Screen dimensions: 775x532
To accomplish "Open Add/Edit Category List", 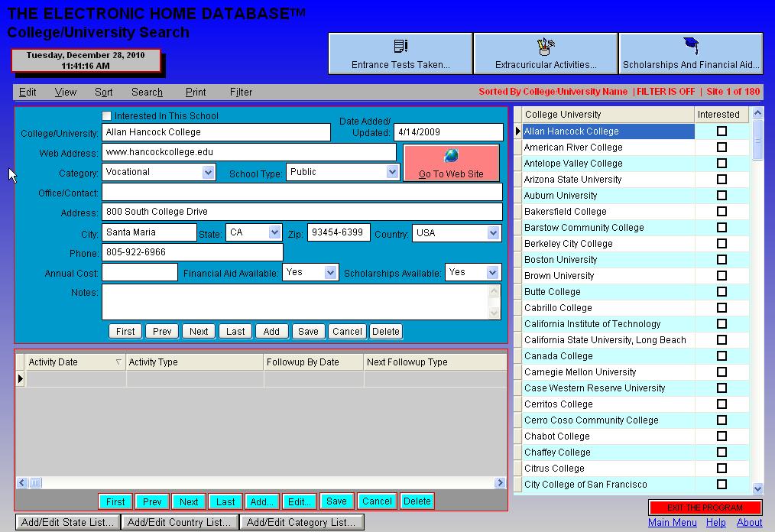I will tap(301, 522).
